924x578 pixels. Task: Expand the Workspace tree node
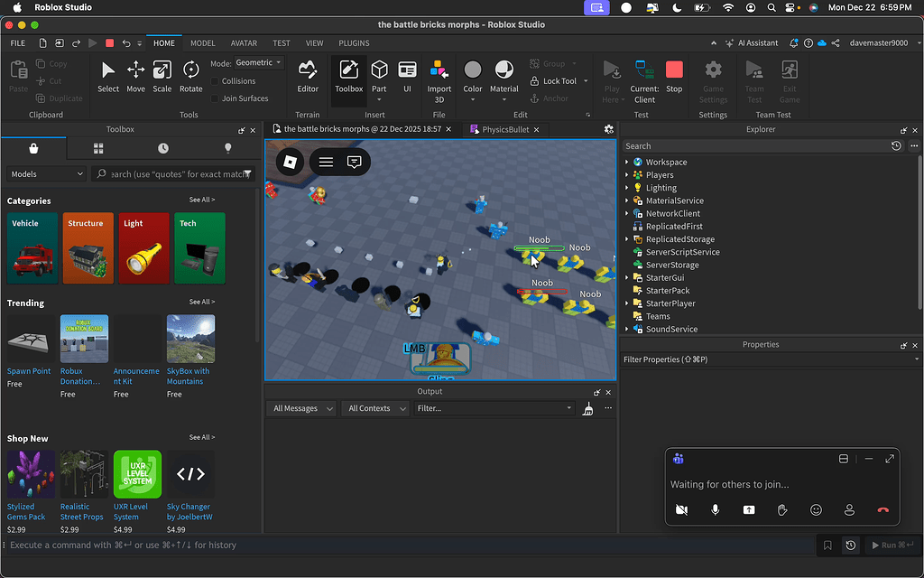point(627,163)
